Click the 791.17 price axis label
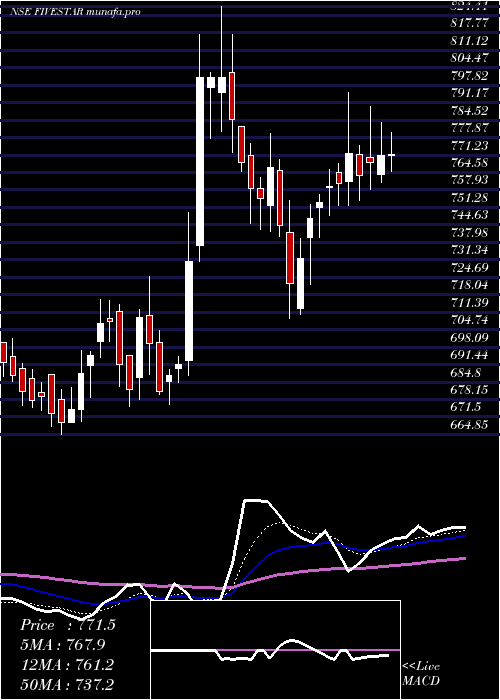Image resolution: width=500 pixels, height=700 pixels. pyautogui.click(x=469, y=93)
